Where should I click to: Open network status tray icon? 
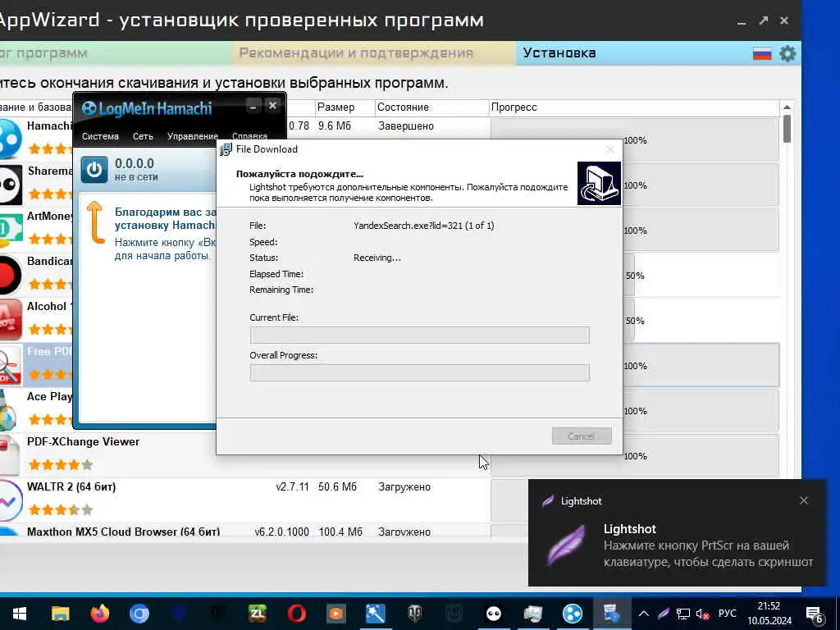click(682, 614)
